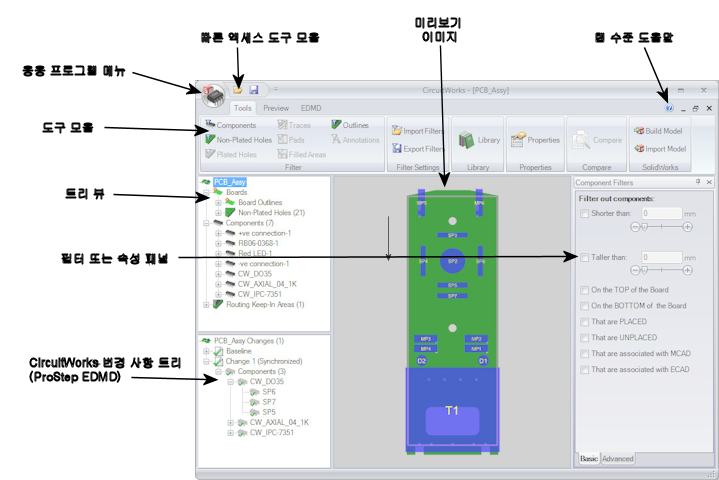Click Import Model
Image resolution: width=719 pixels, height=480 pixels.
[x=660, y=149]
